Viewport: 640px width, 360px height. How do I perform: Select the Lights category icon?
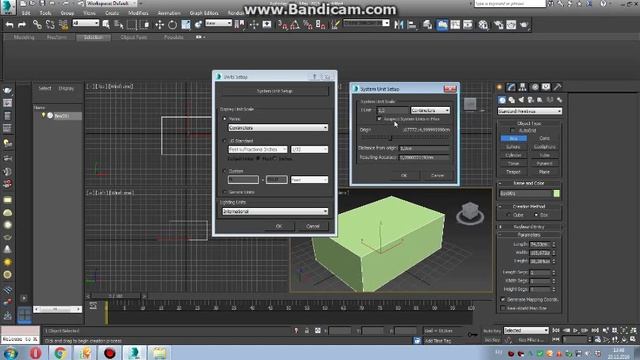point(521,100)
